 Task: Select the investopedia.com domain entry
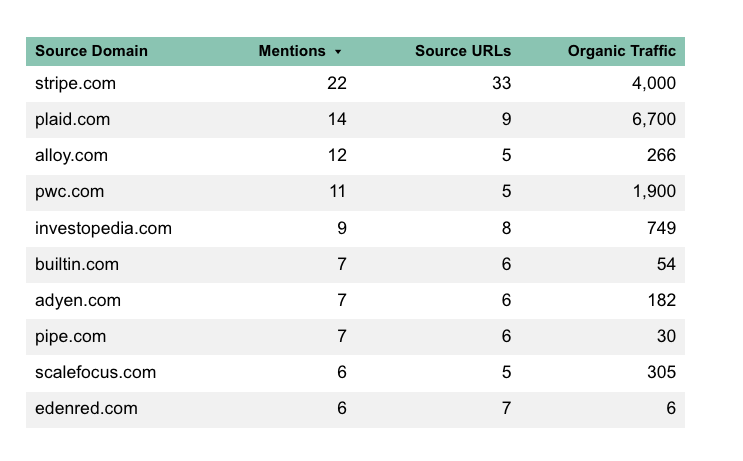(x=103, y=228)
